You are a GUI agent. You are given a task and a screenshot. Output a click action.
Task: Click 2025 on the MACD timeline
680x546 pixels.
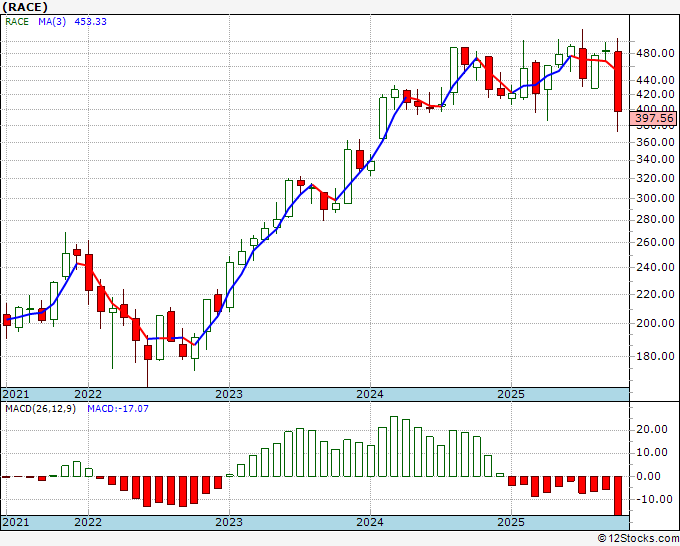(x=511, y=522)
